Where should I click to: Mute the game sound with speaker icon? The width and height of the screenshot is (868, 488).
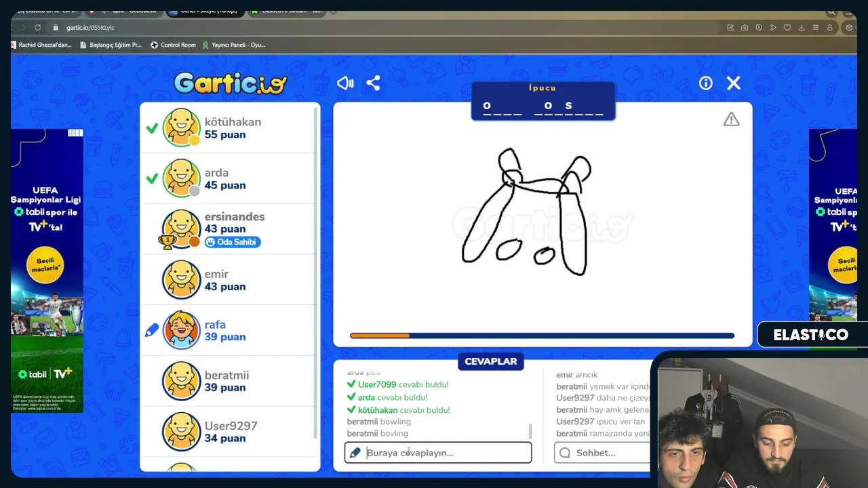click(x=345, y=83)
